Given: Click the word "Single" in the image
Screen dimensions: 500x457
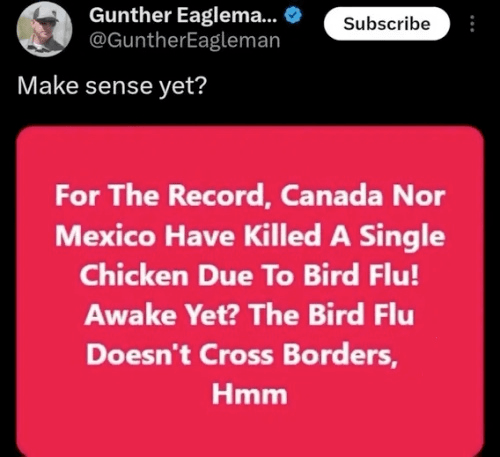Looking at the screenshot, I should [402, 237].
